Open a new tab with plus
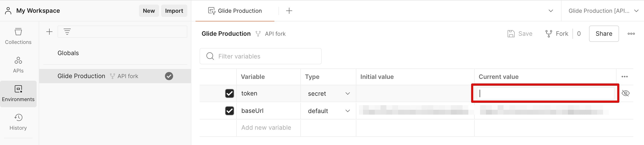The width and height of the screenshot is (644, 145). click(289, 11)
